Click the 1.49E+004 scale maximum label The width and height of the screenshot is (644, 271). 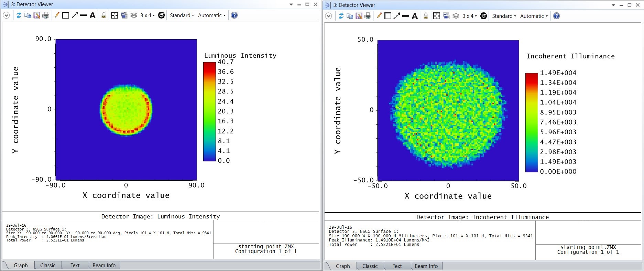[x=558, y=73]
